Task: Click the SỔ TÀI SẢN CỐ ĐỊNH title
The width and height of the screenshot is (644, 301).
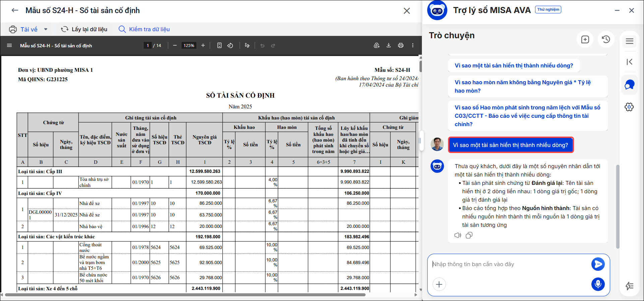Action: pyautogui.click(x=240, y=95)
